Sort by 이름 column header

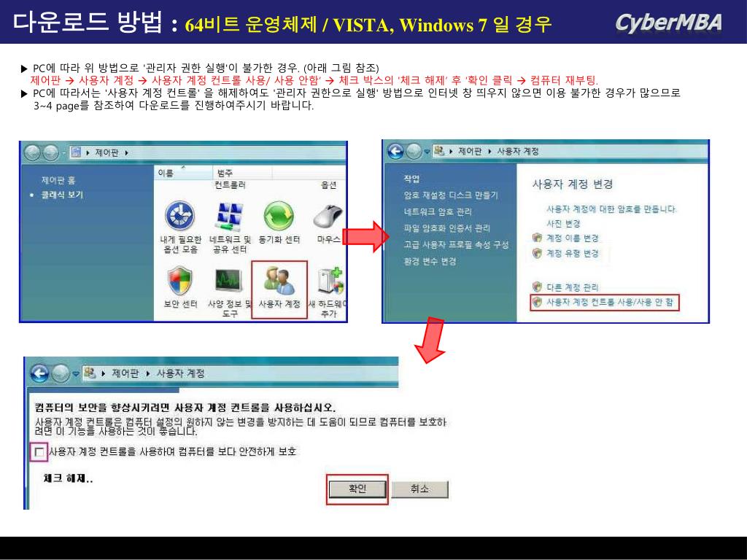[183, 173]
